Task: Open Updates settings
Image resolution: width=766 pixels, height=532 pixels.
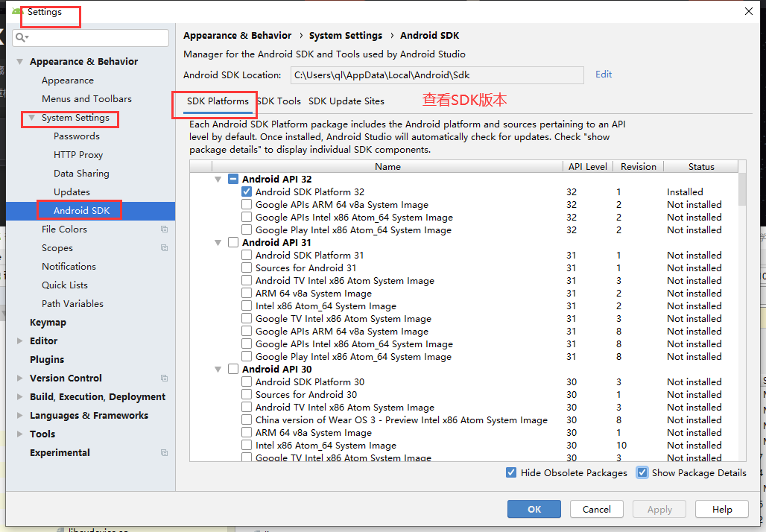Action: pos(72,192)
